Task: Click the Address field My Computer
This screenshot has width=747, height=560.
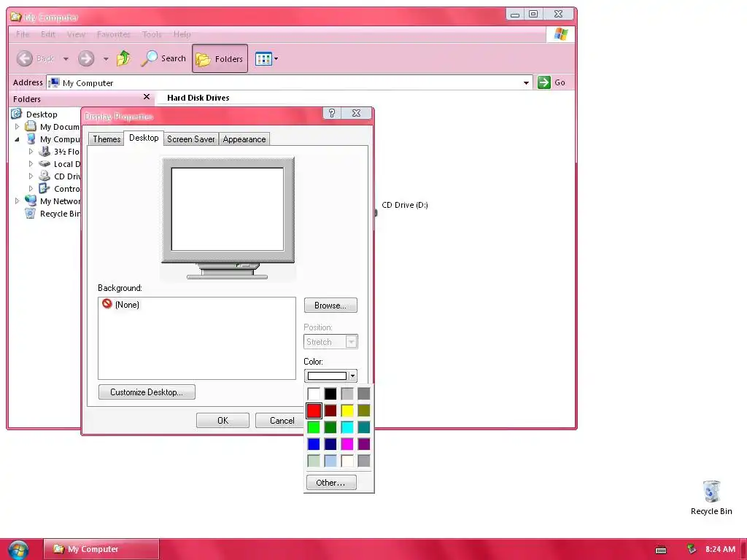Action: coord(289,83)
